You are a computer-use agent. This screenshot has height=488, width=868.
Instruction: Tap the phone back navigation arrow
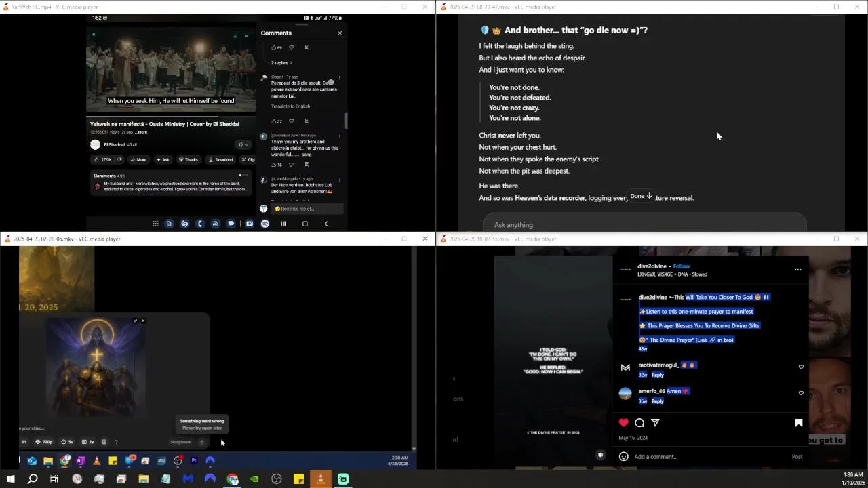click(x=326, y=224)
